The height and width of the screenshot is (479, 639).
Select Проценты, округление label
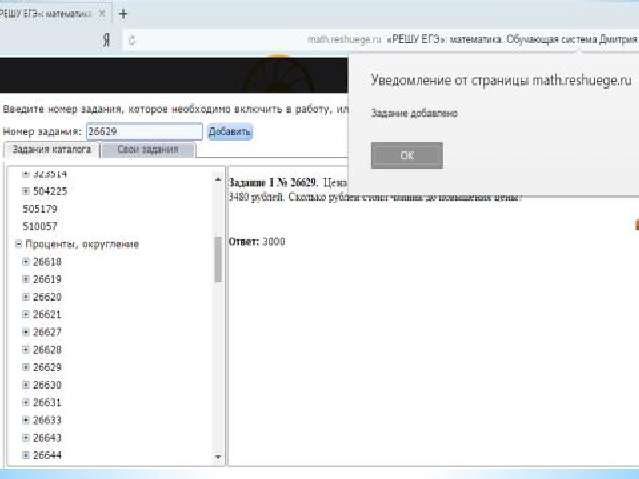tap(82, 244)
